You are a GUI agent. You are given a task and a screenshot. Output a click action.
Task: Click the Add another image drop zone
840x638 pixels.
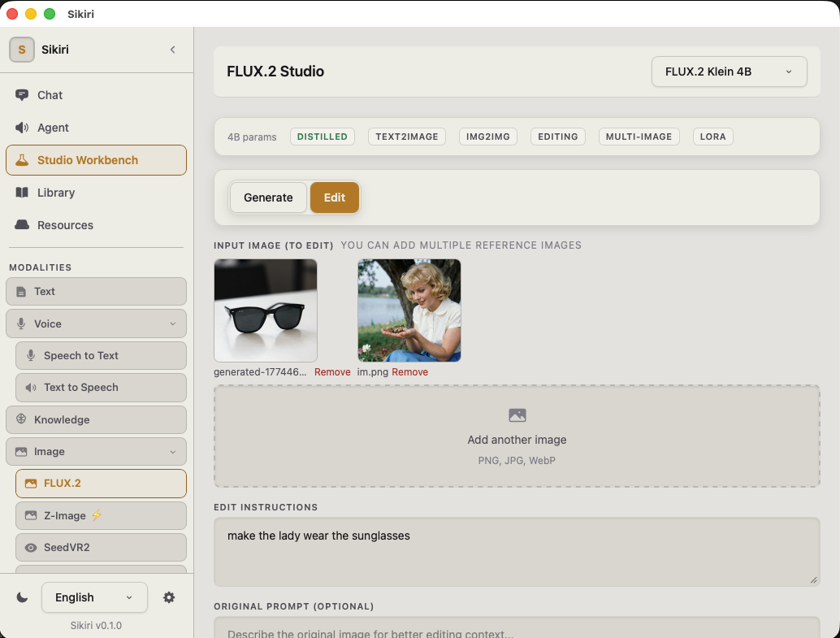(517, 436)
